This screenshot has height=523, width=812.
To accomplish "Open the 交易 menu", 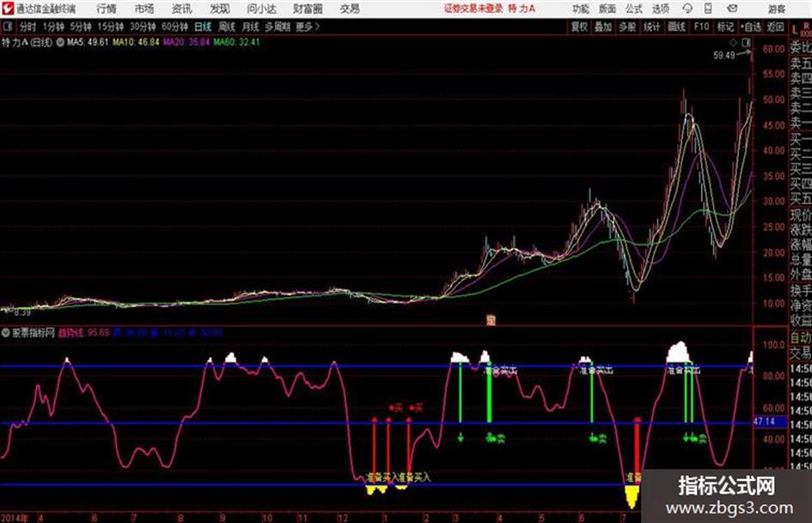I will (x=350, y=9).
